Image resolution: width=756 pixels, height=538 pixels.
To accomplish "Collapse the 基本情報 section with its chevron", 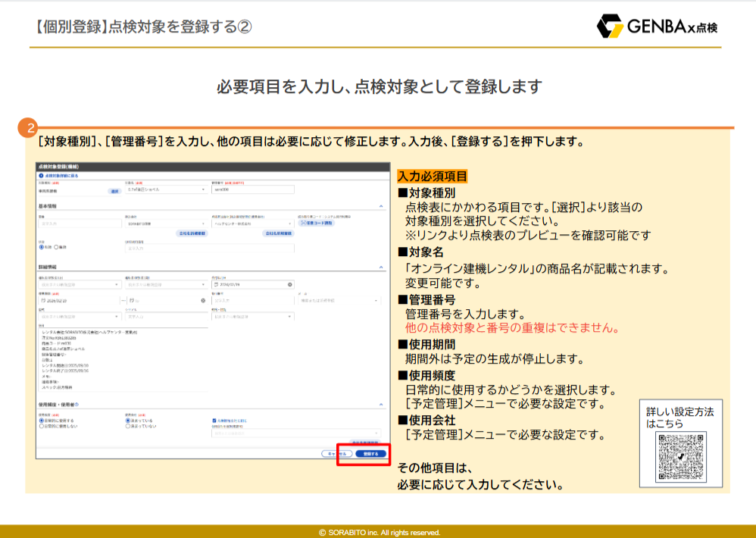I will [x=380, y=206].
